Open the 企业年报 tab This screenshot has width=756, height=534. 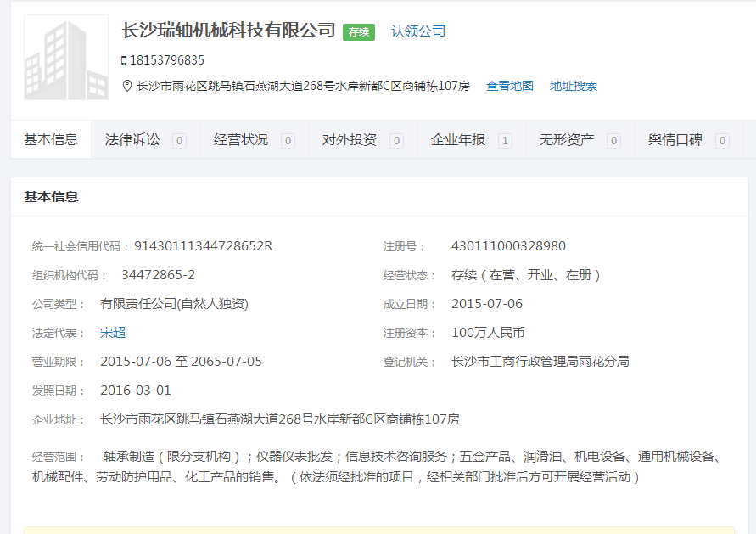coord(458,140)
